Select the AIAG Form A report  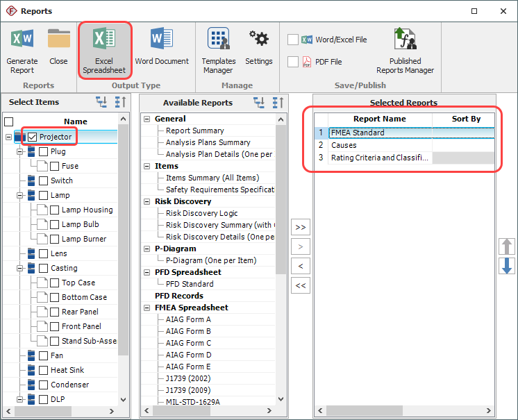point(188,319)
